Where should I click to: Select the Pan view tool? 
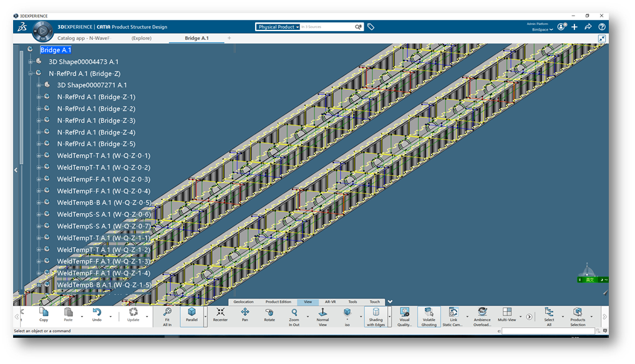pos(245,315)
